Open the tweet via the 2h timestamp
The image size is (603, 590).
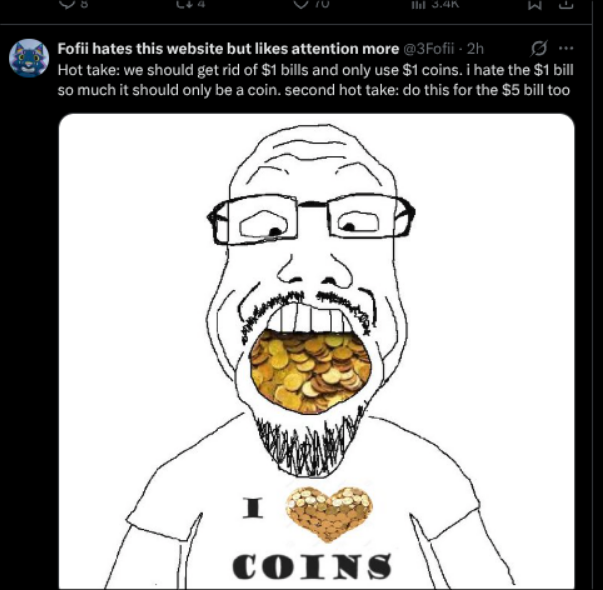pyautogui.click(x=475, y=49)
